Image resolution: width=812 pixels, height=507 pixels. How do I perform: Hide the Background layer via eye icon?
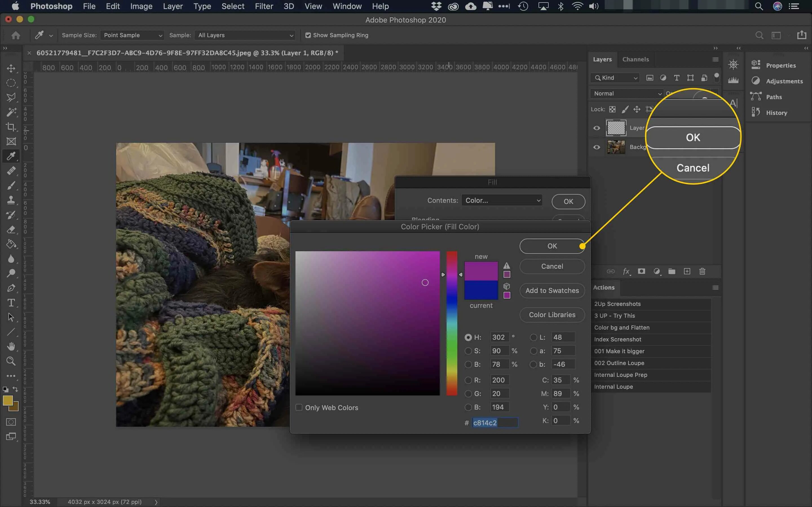tap(597, 147)
